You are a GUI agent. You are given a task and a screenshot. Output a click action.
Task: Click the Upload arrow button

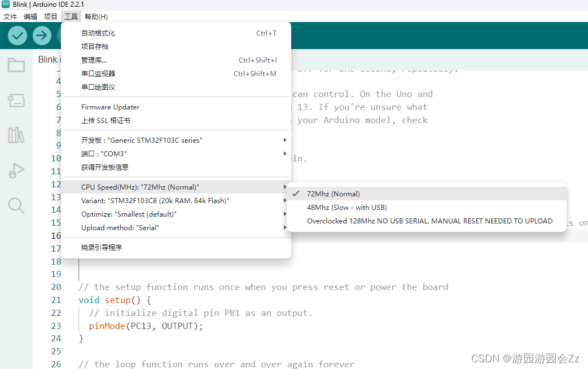click(42, 36)
